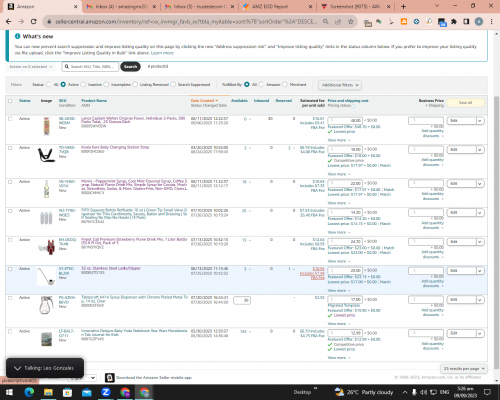Open the Additional filters dropdown
Image resolution: width=500 pixels, height=400 pixels.
click(340, 85)
